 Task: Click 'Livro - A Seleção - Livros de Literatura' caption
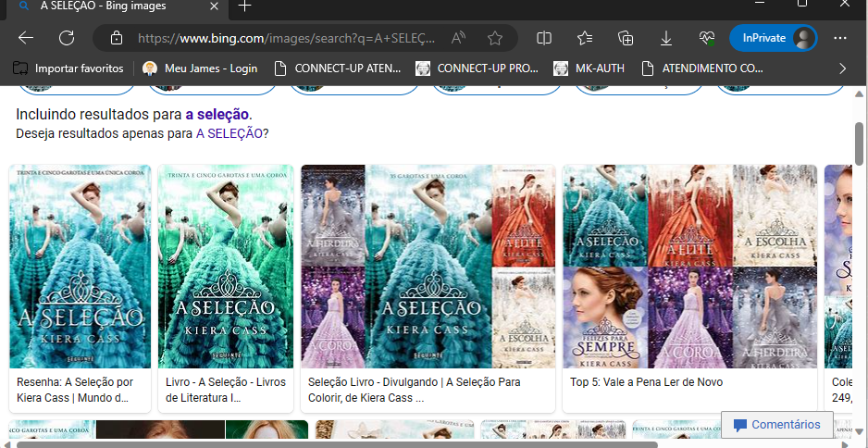click(x=226, y=391)
